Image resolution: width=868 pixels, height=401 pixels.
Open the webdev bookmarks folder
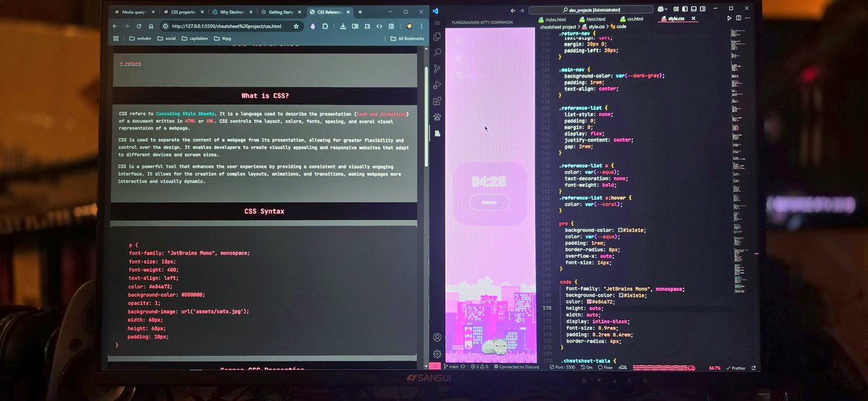click(x=140, y=38)
